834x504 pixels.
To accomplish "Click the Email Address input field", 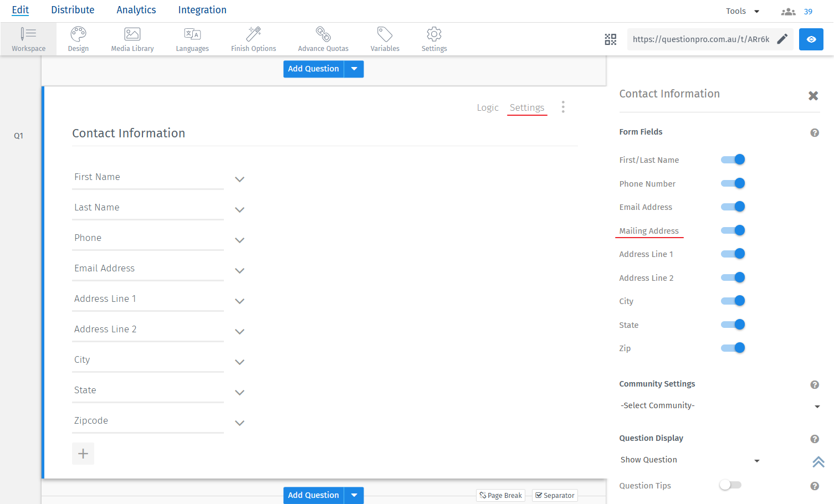I will click(147, 269).
